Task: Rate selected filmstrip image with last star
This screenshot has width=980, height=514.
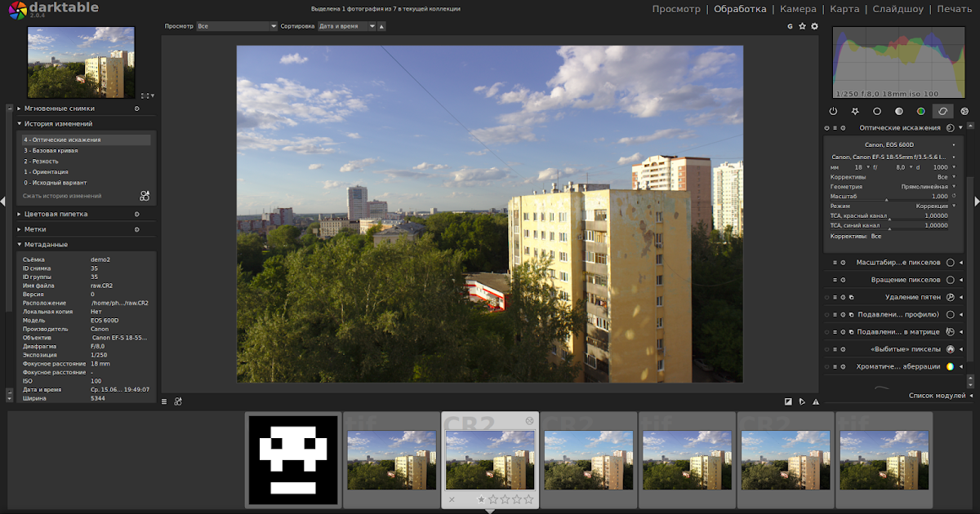Action: [528, 498]
